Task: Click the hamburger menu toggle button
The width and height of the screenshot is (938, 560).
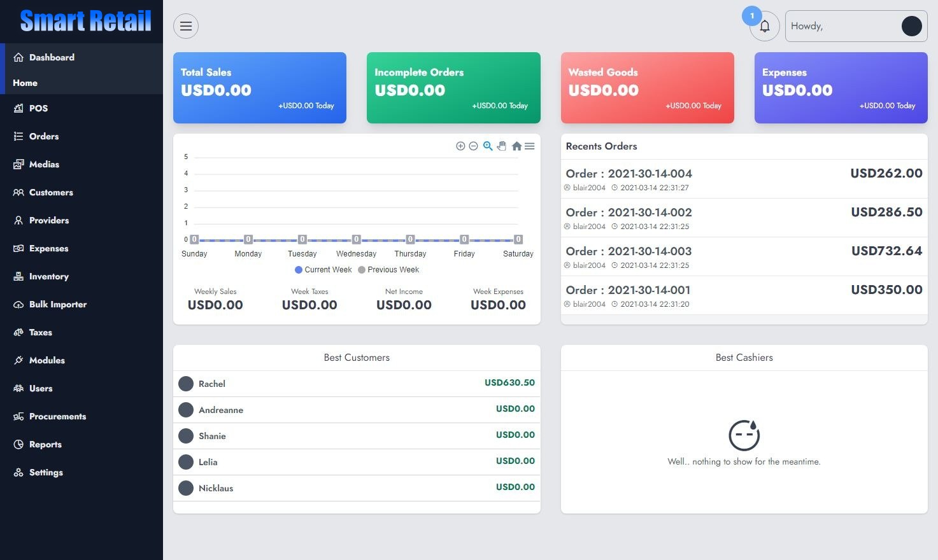Action: [x=186, y=26]
